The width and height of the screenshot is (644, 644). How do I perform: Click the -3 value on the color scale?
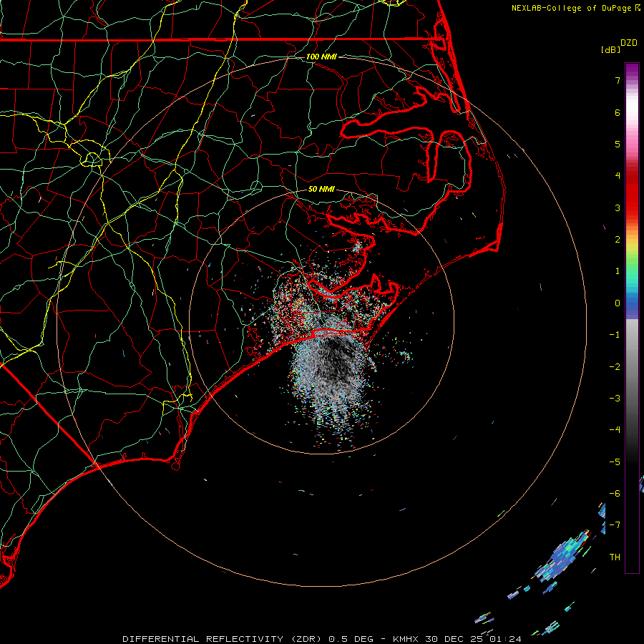(615, 399)
